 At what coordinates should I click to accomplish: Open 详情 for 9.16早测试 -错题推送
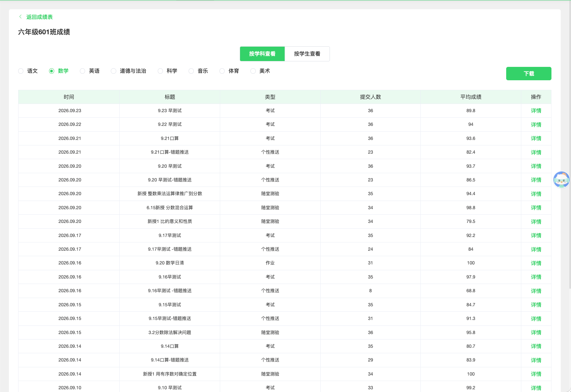536,291
